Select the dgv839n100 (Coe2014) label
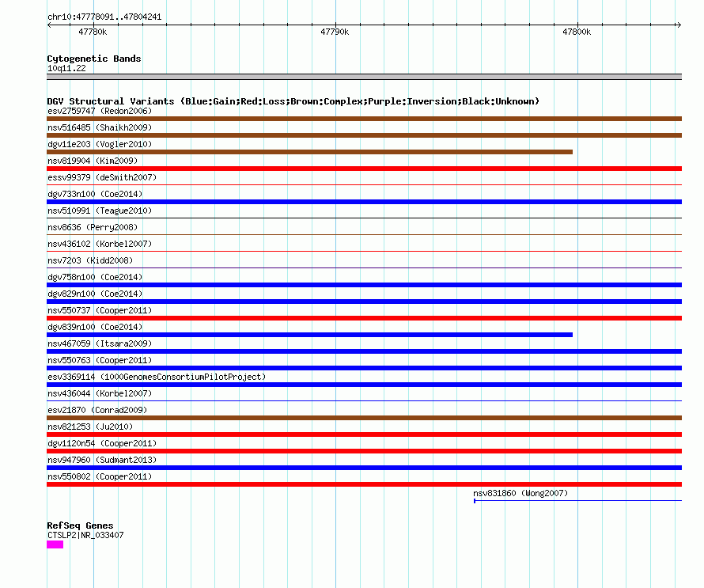Image resolution: width=704 pixels, height=588 pixels. [95, 327]
